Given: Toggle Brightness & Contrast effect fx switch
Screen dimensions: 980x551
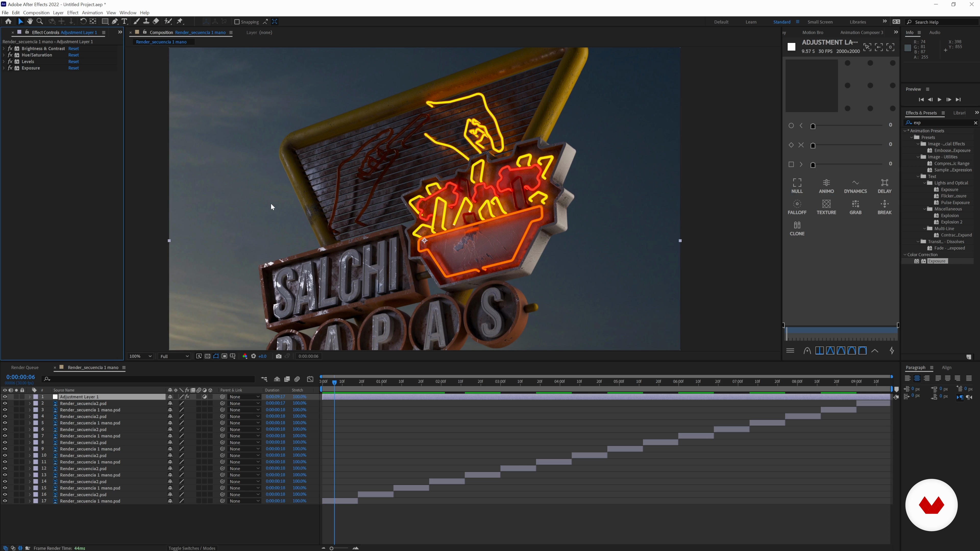Looking at the screenshot, I should 10,48.
